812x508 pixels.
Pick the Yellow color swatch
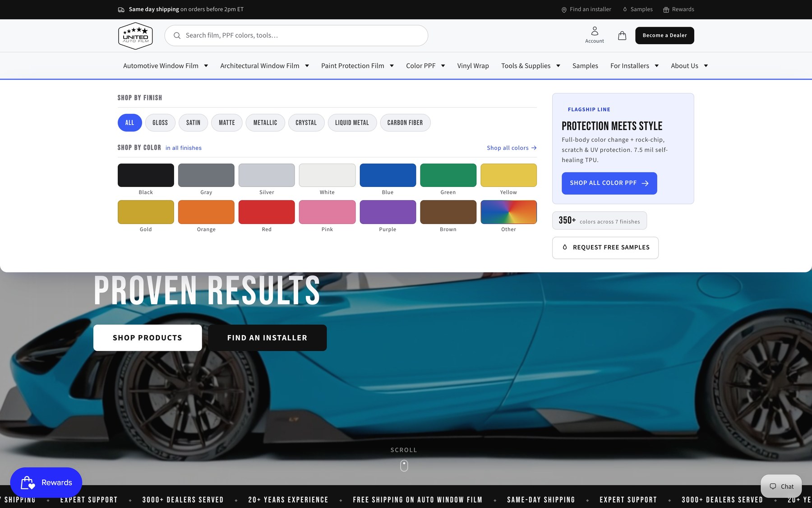(x=508, y=175)
